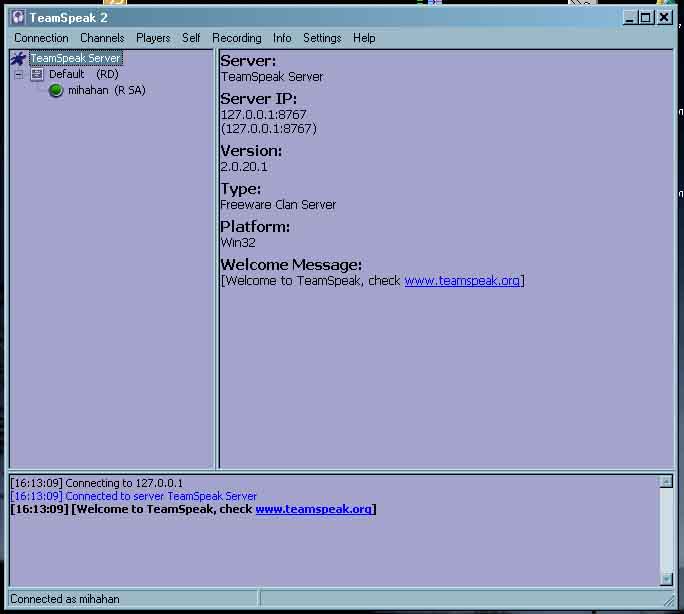Screen dimensions: 684x614
Task: Collapse the Default channel node
Action: tap(18, 75)
